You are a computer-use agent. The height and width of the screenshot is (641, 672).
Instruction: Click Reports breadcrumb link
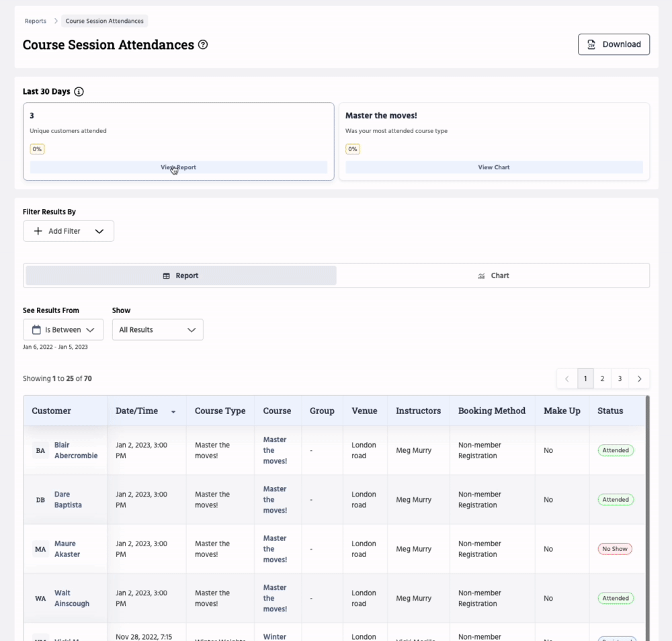(x=36, y=21)
